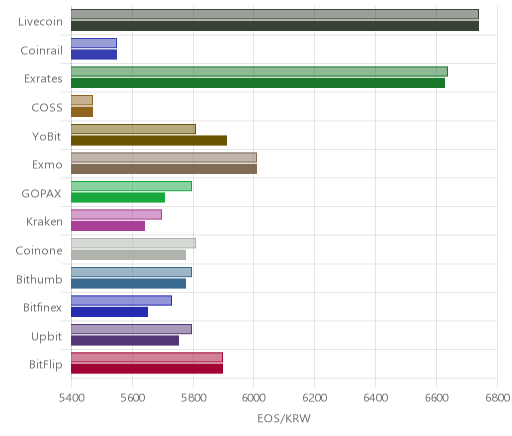Select the 6000 tick label

click(x=253, y=398)
